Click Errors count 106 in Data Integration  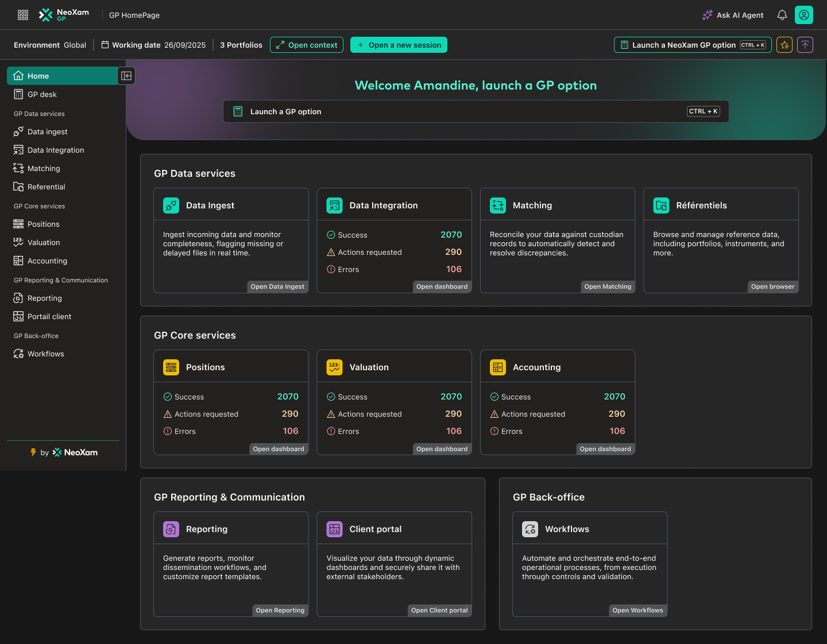pyautogui.click(x=454, y=269)
